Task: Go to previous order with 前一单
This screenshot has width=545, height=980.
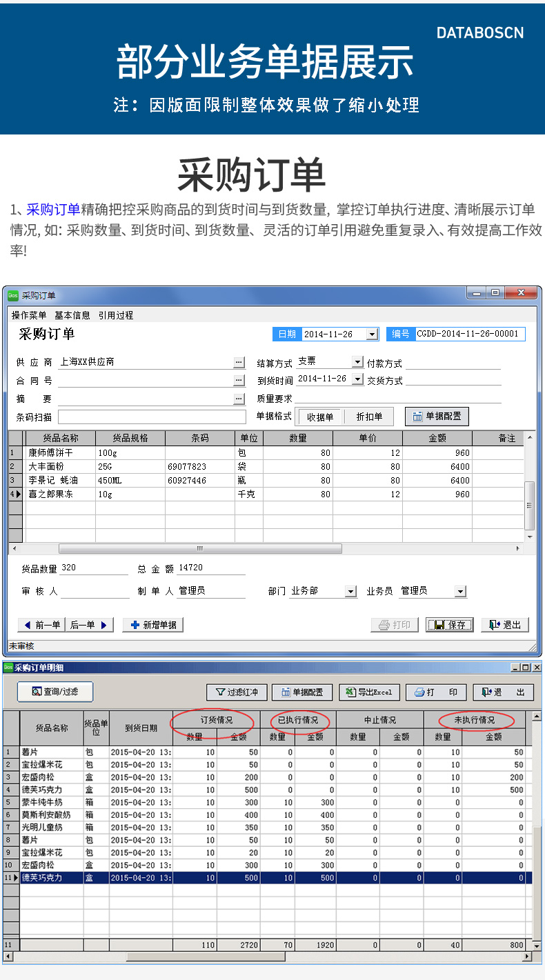Action: click(x=41, y=625)
